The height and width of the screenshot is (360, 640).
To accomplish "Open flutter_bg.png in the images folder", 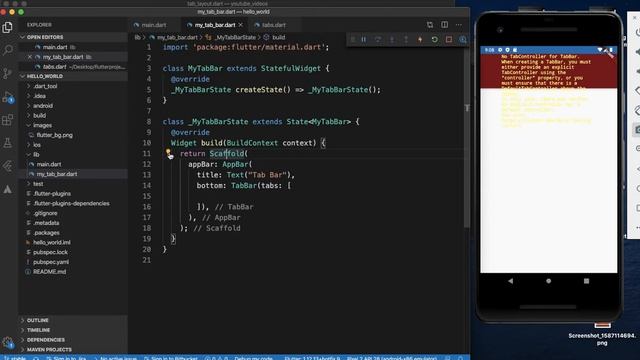I will (73, 135).
